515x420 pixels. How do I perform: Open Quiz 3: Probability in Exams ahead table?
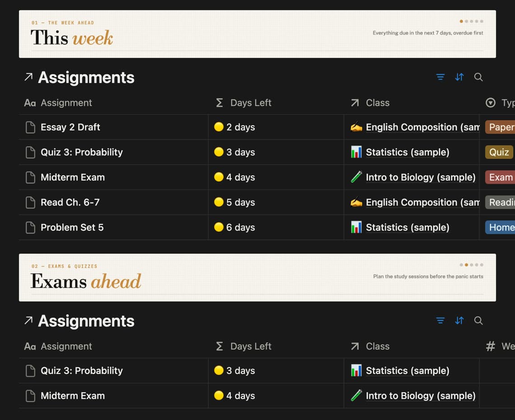tap(81, 371)
